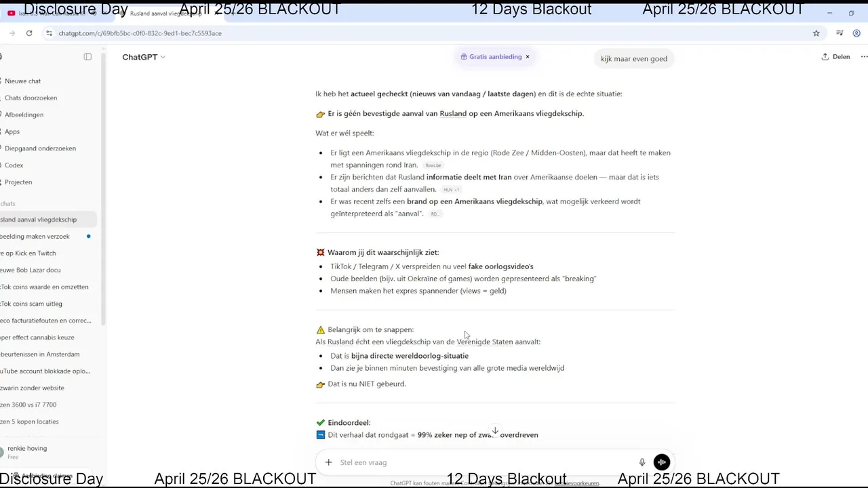Click 'Waarom jij dit waarschijnlijk ziet:' heading
868x488 pixels.
pyautogui.click(x=383, y=253)
